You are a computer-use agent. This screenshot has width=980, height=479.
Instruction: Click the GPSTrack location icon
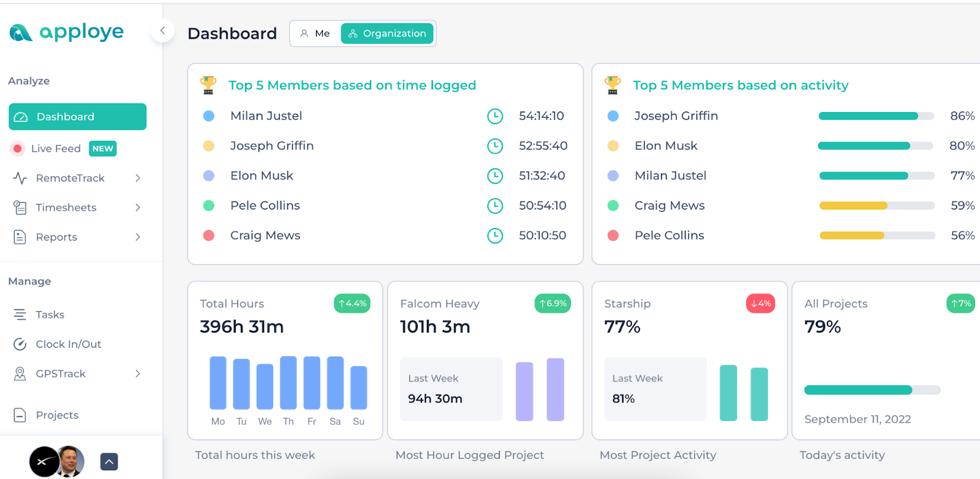[x=20, y=374]
